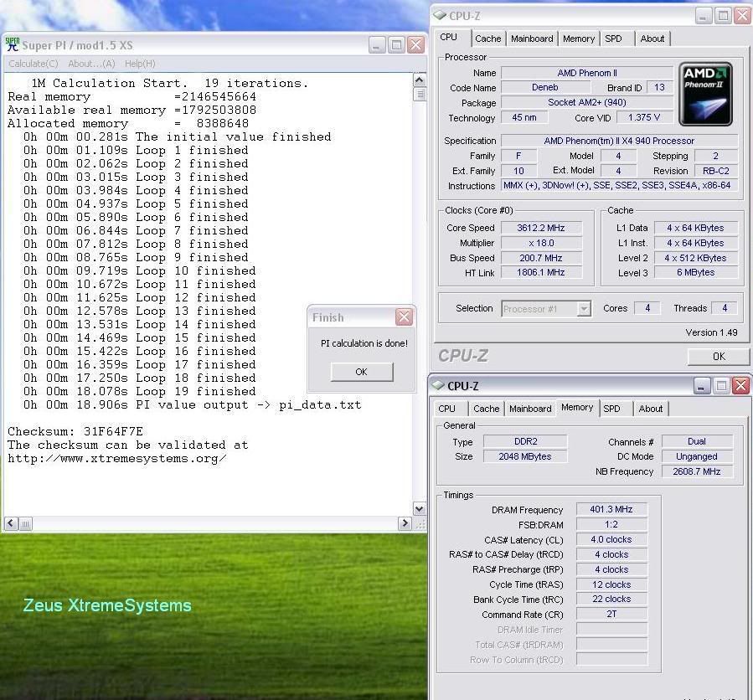Screen dimensions: 753x700
Task: Click left arrow of horizontal scrollbar
Action: click(12, 523)
